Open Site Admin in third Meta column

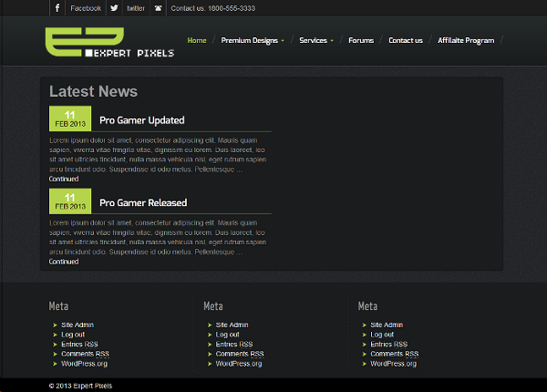coord(387,325)
